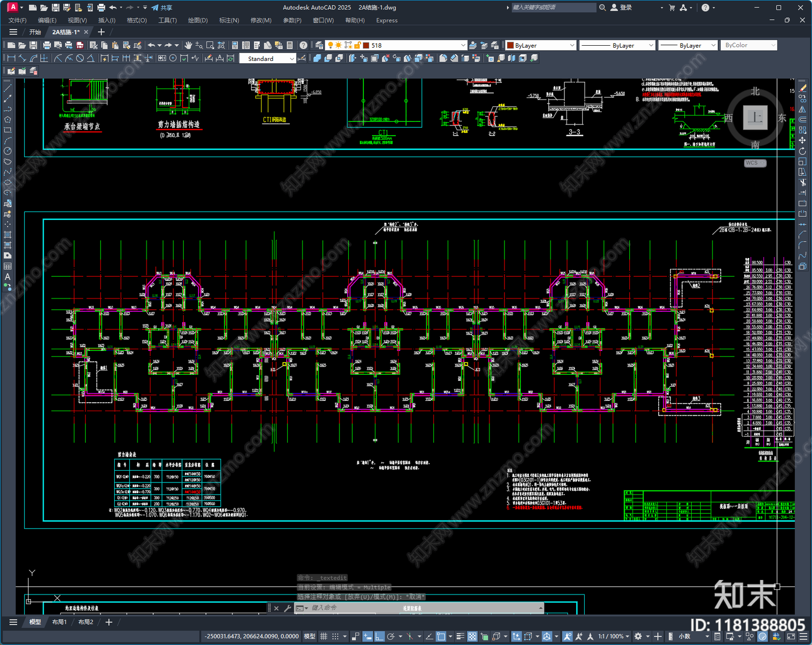Image resolution: width=812 pixels, height=645 pixels.
Task: Click the 3D Union solid editing icon
Action: [317, 58]
